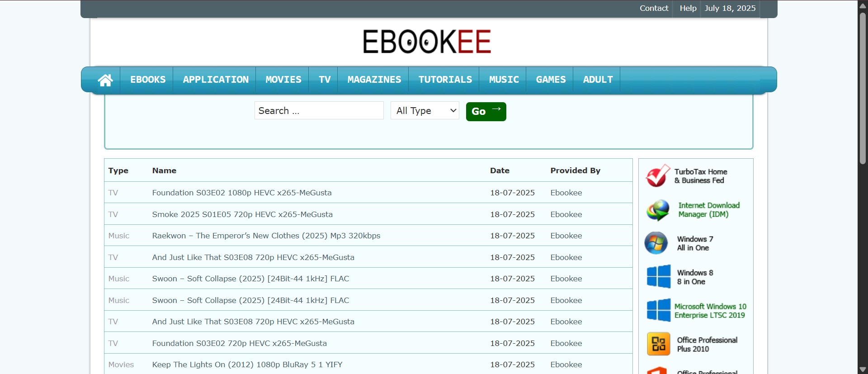Click the vertical scrollbar thumb

coord(863,88)
